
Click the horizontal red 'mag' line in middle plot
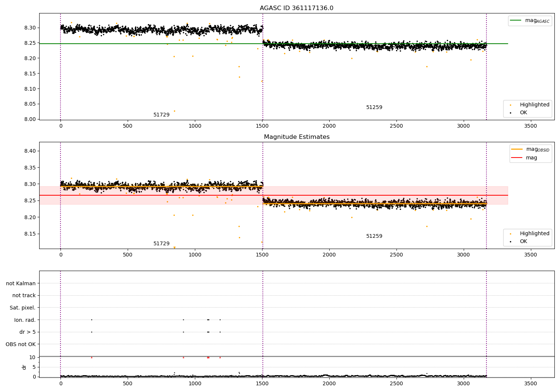click(274, 195)
